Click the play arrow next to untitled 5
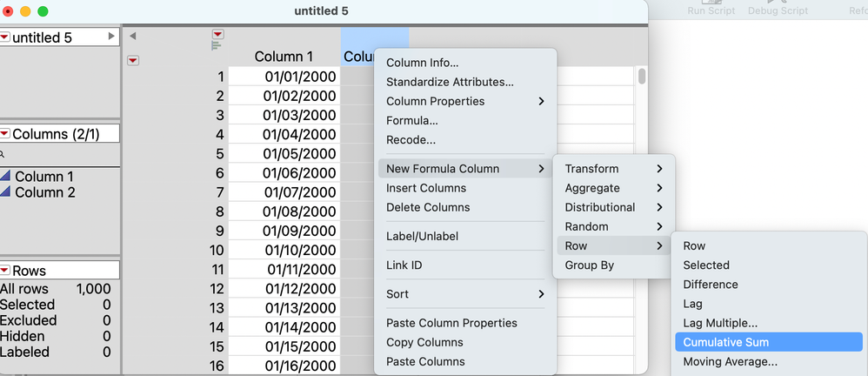 [110, 37]
